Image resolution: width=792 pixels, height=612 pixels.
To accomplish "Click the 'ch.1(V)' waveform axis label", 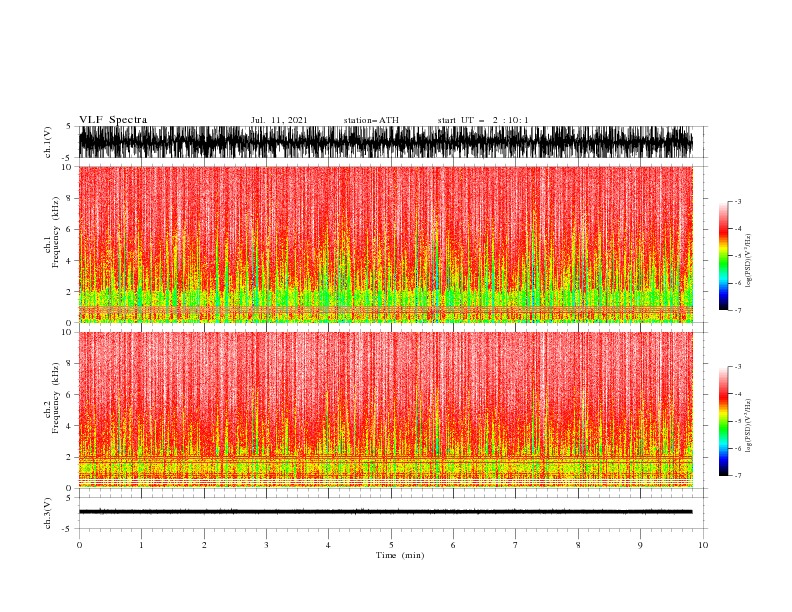I will pyautogui.click(x=47, y=142).
